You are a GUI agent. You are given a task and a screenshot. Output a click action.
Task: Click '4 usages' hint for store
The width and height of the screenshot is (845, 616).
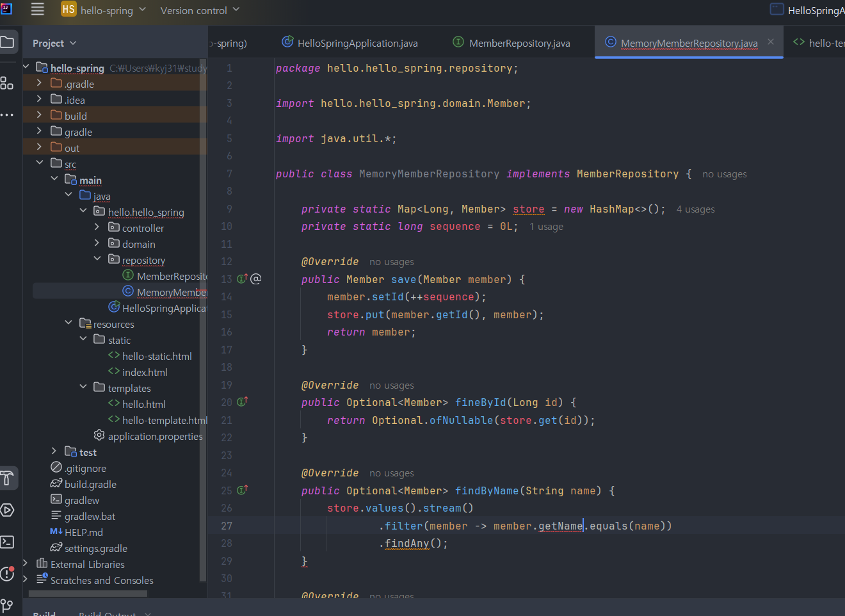(x=695, y=209)
